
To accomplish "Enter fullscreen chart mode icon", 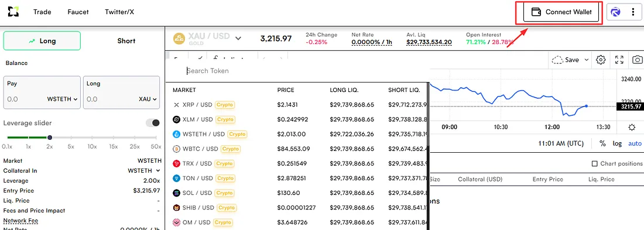I will [619, 60].
